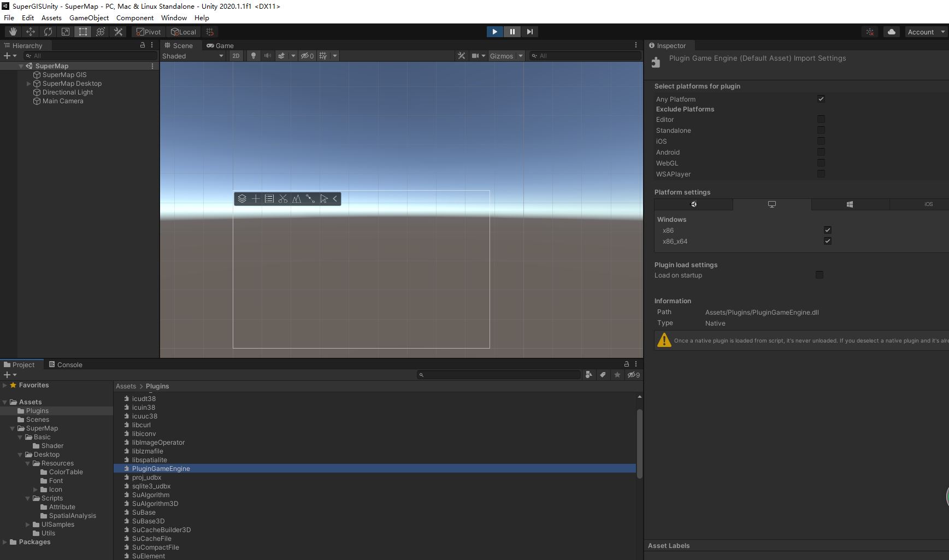Image resolution: width=949 pixels, height=560 pixels.
Task: Click the path nodes icon in SuperMap toolbar
Action: [x=310, y=199]
